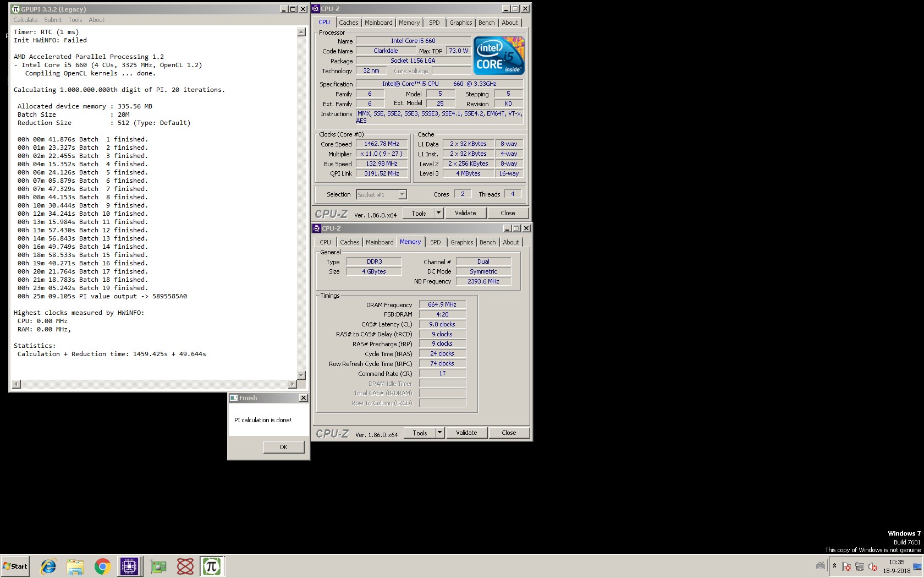Switch to Memory tab in upper CPU-Z
This screenshot has width=924, height=578.
[x=409, y=23]
